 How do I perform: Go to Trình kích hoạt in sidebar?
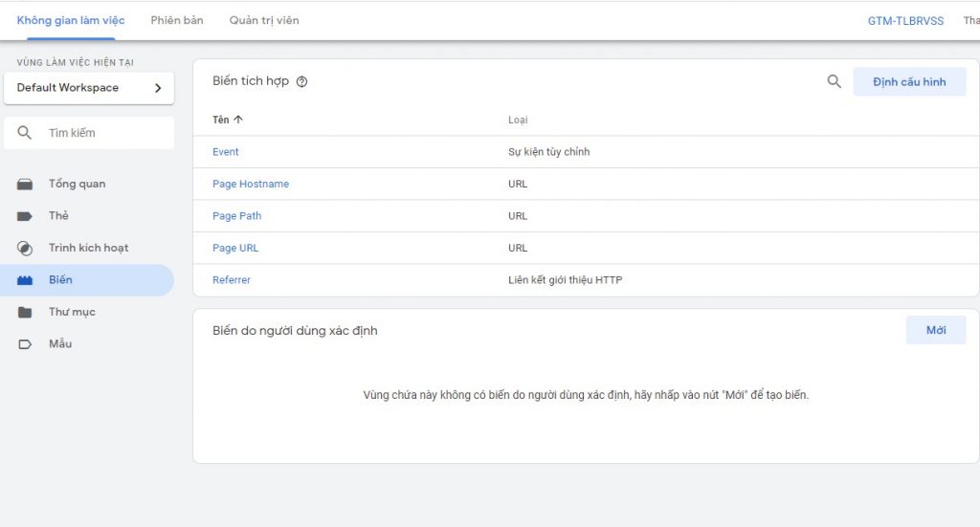point(89,248)
